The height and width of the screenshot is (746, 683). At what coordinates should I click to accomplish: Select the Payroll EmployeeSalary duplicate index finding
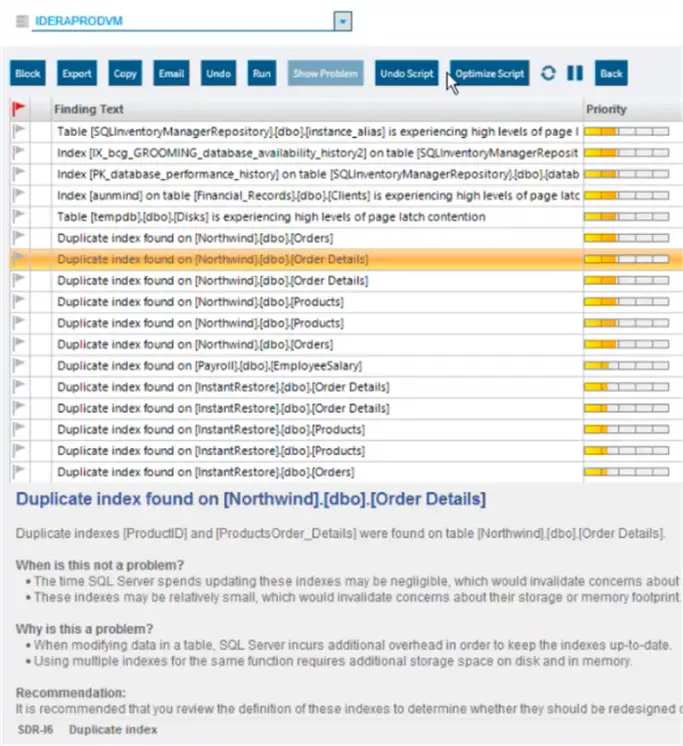coord(209,366)
